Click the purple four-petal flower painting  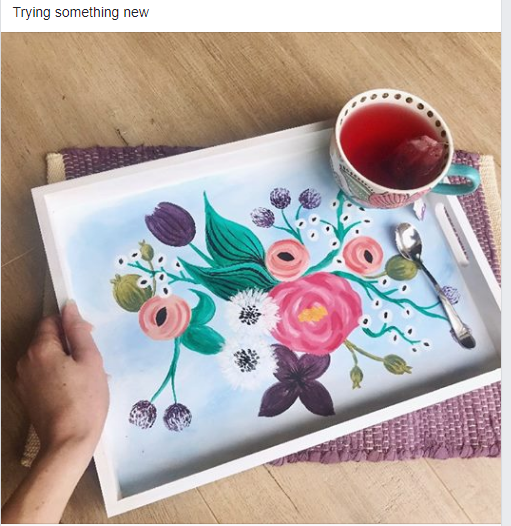tap(298, 381)
